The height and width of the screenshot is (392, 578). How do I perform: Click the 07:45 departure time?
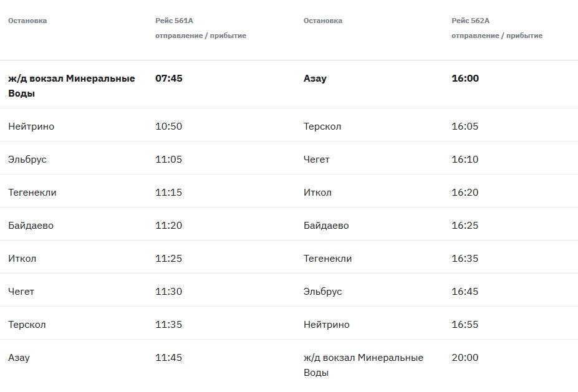(x=169, y=78)
